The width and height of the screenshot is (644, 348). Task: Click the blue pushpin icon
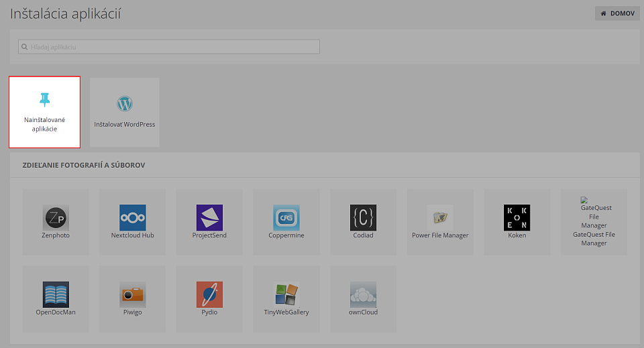44,100
